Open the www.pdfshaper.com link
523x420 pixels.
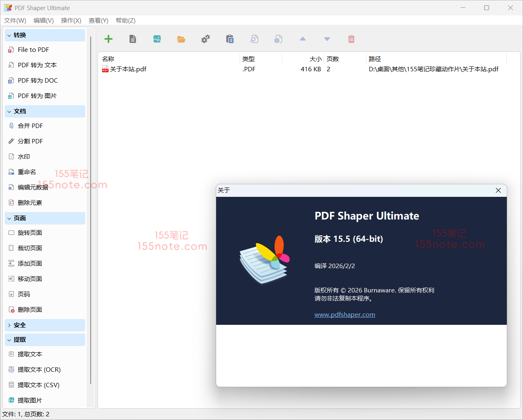tap(344, 315)
